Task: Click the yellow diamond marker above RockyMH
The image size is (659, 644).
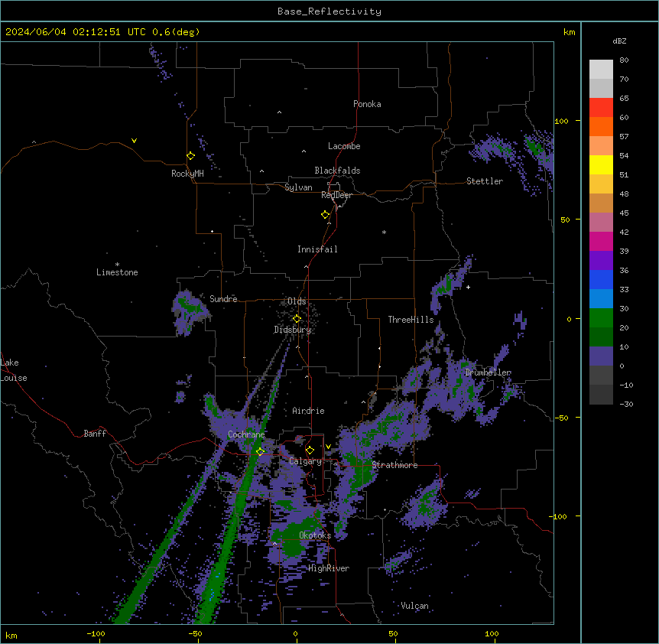Action: 191,156
